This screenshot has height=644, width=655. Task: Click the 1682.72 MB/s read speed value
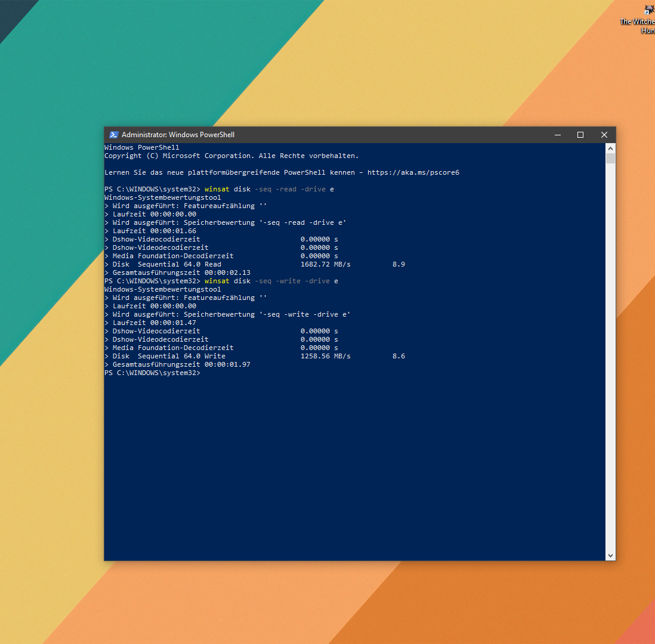coord(325,264)
